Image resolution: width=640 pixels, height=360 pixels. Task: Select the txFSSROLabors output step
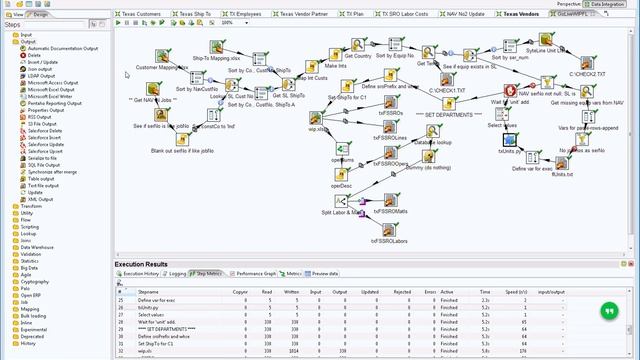(389, 230)
